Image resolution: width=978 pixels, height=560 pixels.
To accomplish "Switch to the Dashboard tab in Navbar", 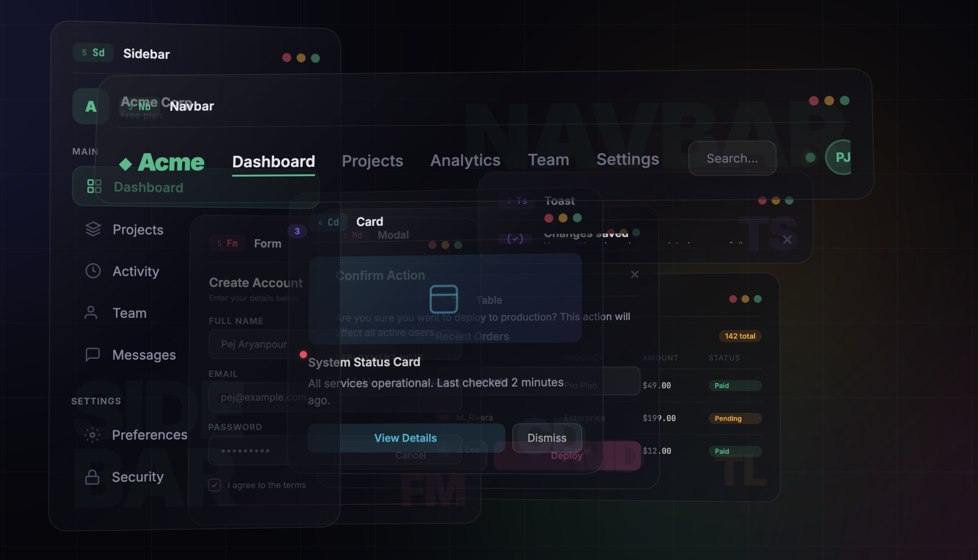I will coord(274,161).
